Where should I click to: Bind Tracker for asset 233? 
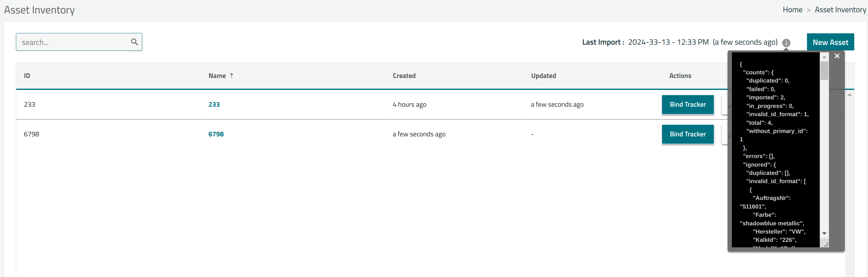[x=687, y=105]
